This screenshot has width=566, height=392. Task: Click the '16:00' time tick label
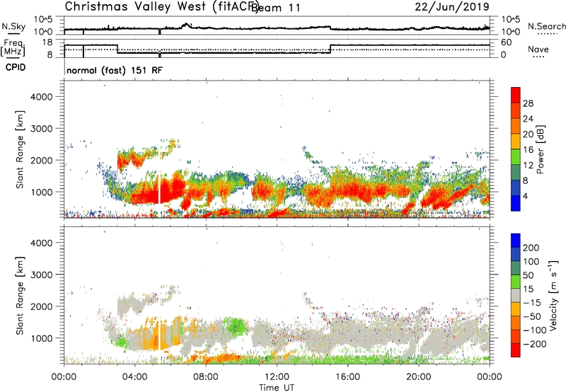pyautogui.click(x=347, y=376)
